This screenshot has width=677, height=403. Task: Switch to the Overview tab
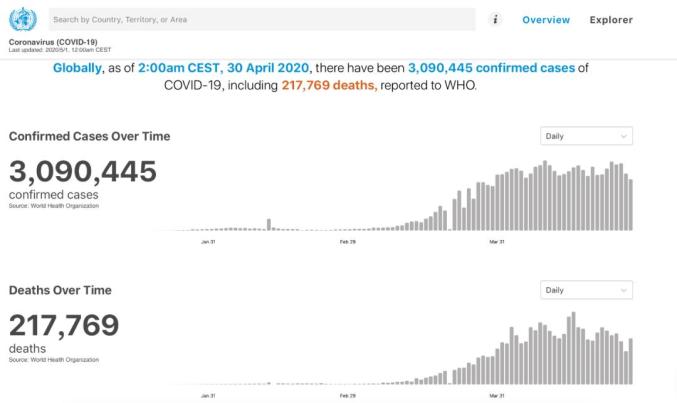pyautogui.click(x=546, y=20)
